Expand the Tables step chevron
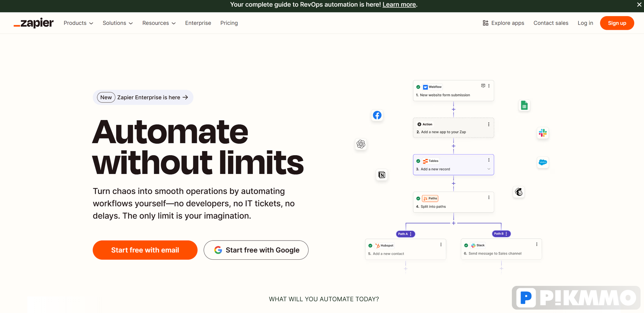The width and height of the screenshot is (644, 313). (x=489, y=169)
